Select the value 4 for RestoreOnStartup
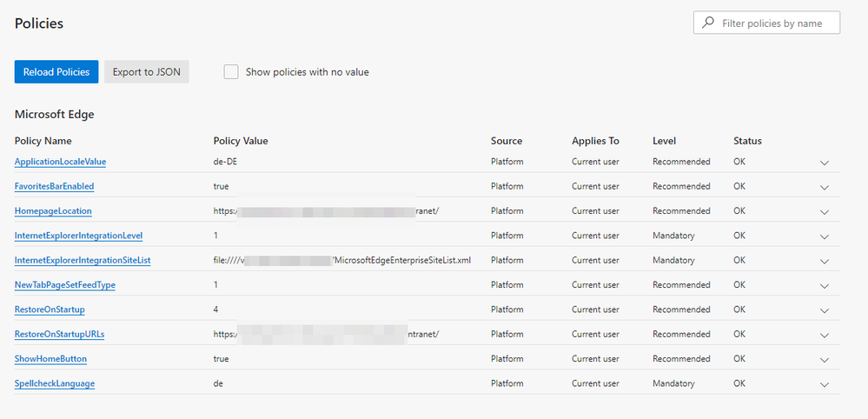 pyautogui.click(x=215, y=309)
